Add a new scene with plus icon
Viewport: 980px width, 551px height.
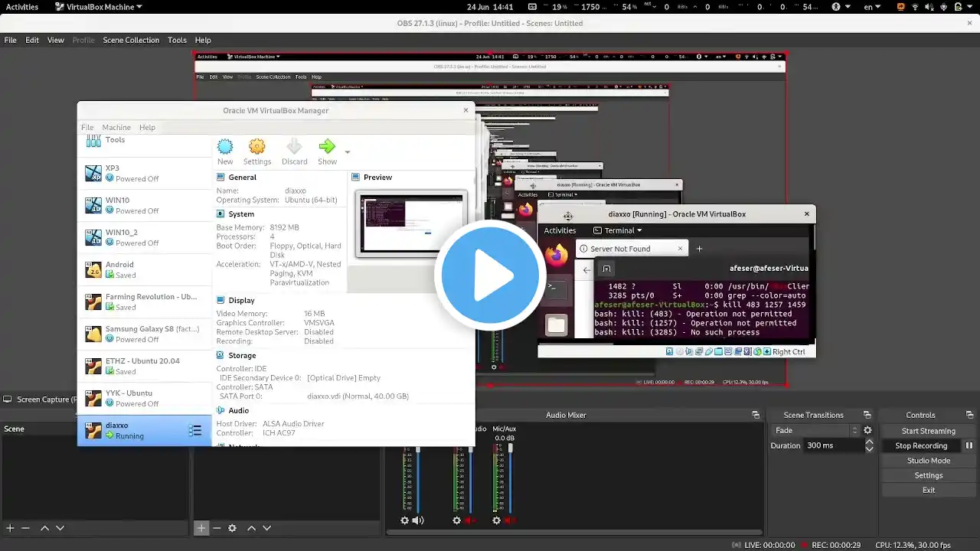10,528
